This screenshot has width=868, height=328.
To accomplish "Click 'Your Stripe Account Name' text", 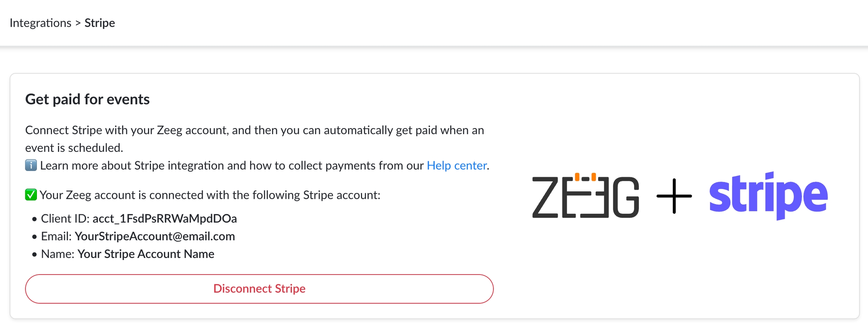I will pos(146,254).
